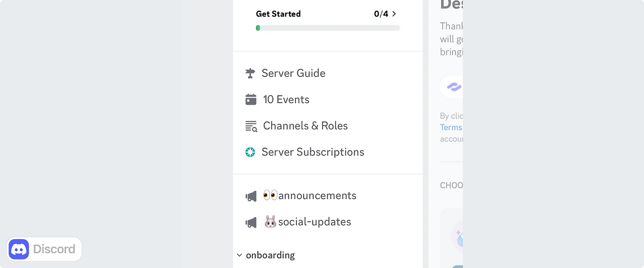Expand Get Started using the right chevron
Viewport: 644px width, 268px height.
[x=394, y=14]
